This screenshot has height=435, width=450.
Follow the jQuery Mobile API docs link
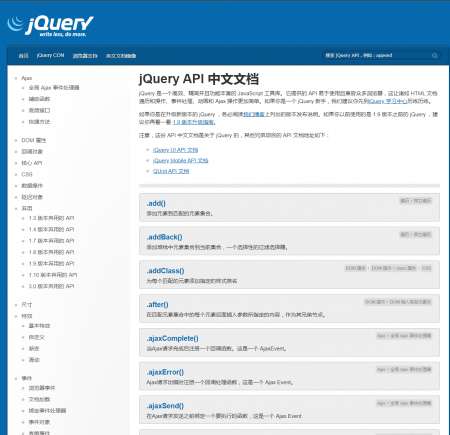(x=180, y=161)
